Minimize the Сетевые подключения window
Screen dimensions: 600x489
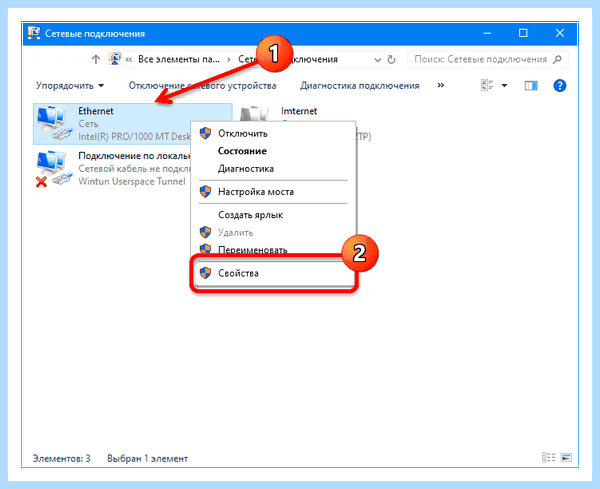pos(487,33)
